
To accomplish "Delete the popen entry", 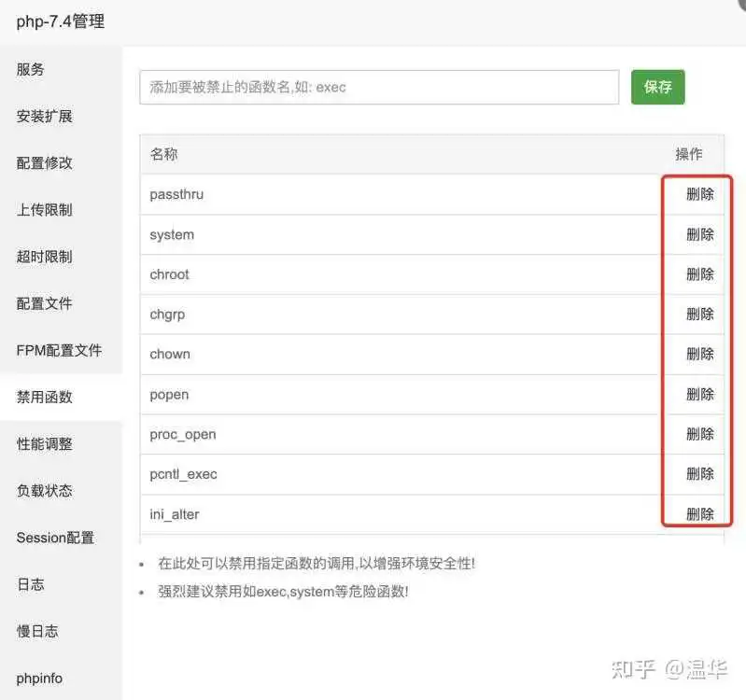I will [700, 394].
